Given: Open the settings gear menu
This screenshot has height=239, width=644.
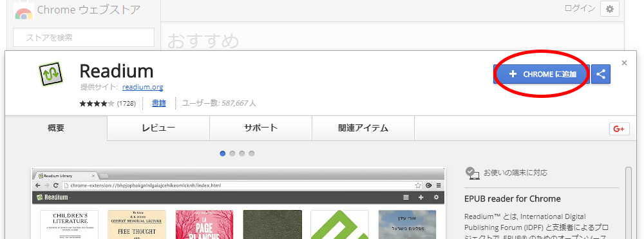Looking at the screenshot, I should (609, 9).
